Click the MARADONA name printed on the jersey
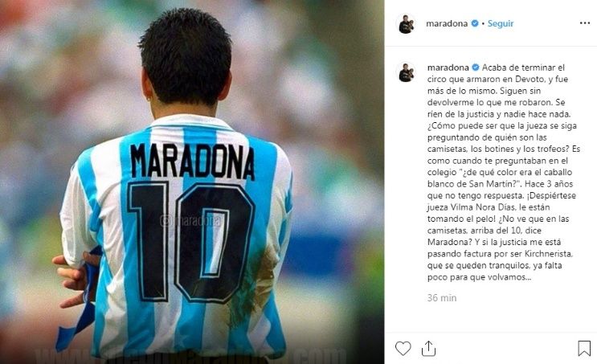This screenshot has width=597, height=364. coord(192,162)
